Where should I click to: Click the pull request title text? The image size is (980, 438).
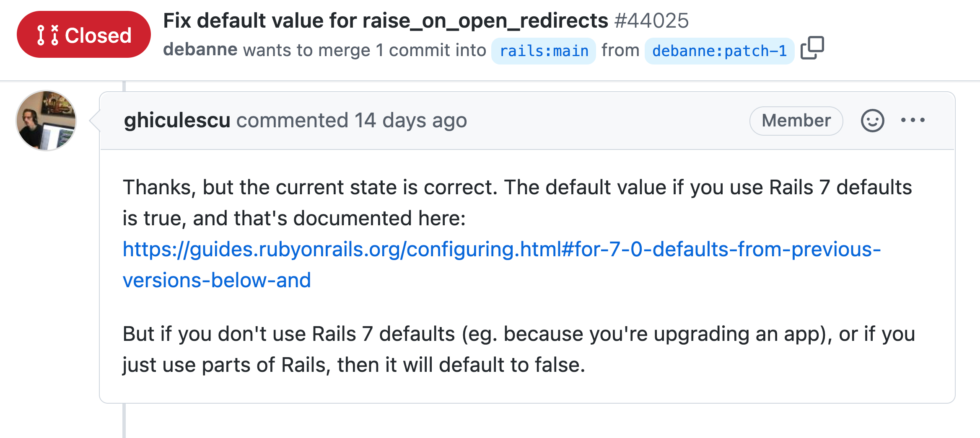point(385,21)
